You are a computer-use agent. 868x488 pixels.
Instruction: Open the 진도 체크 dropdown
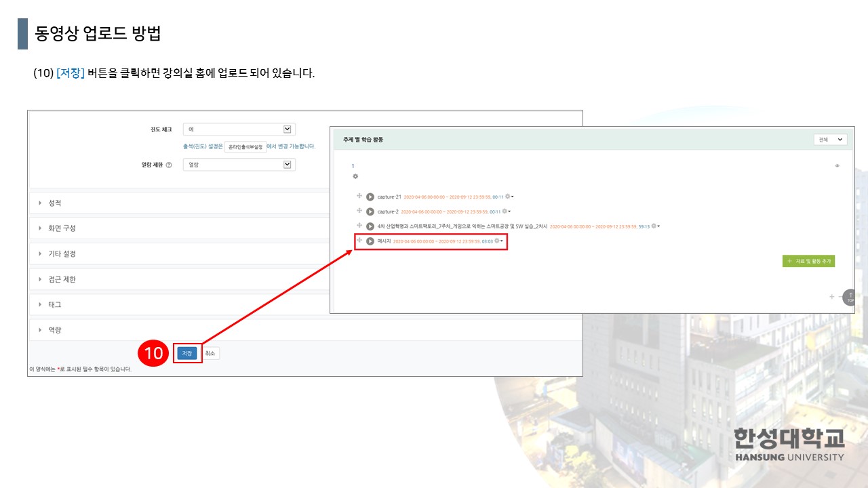coord(239,129)
